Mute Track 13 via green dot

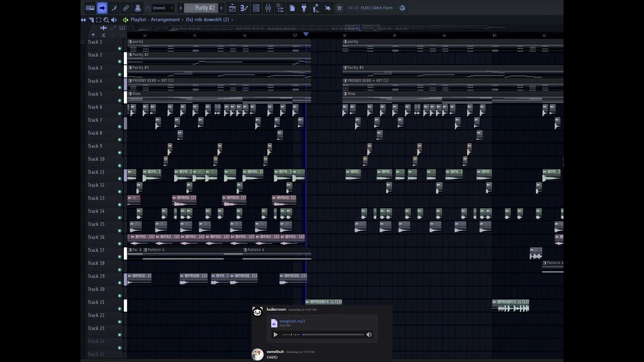coord(120,205)
